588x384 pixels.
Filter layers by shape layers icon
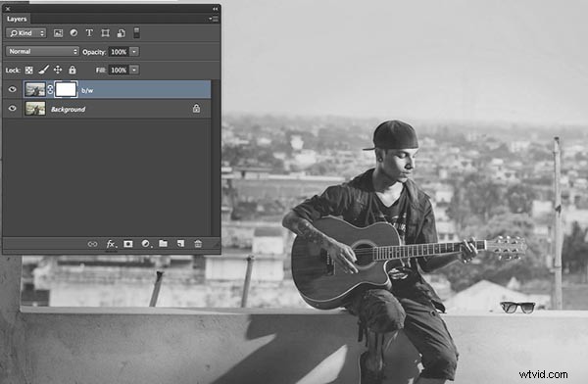tap(106, 33)
